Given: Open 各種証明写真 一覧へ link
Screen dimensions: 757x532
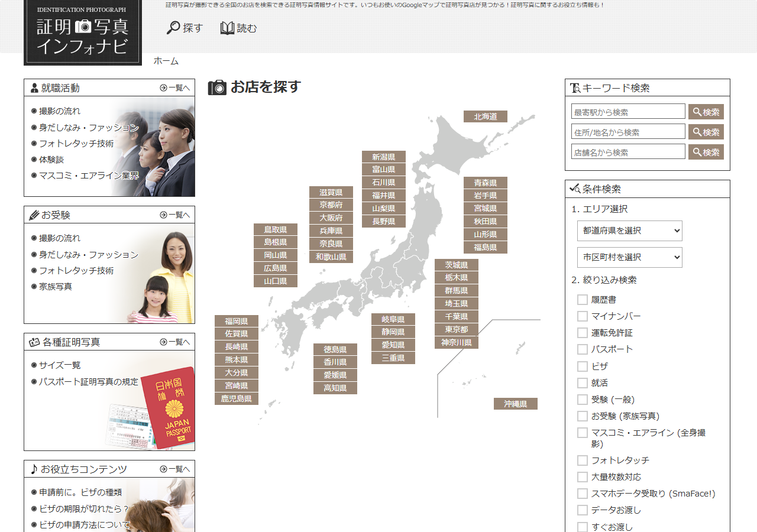Looking at the screenshot, I should [175, 342].
